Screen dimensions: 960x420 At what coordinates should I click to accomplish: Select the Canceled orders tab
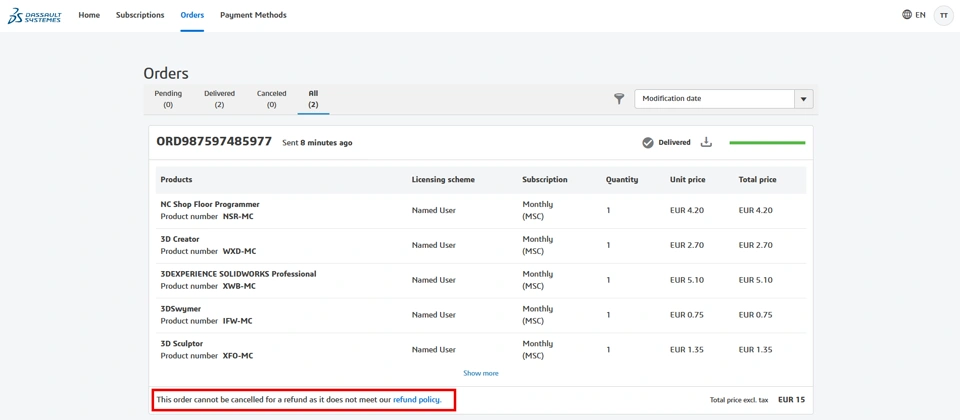click(x=271, y=98)
